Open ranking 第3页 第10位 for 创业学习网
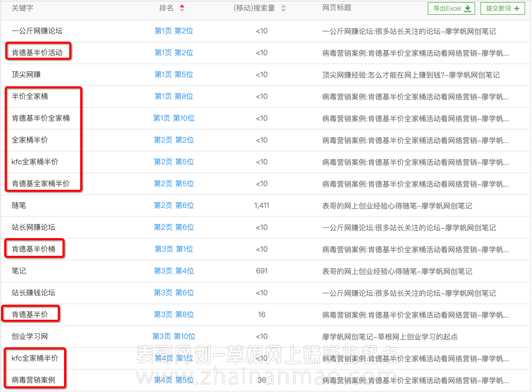532x392 pixels. click(174, 336)
